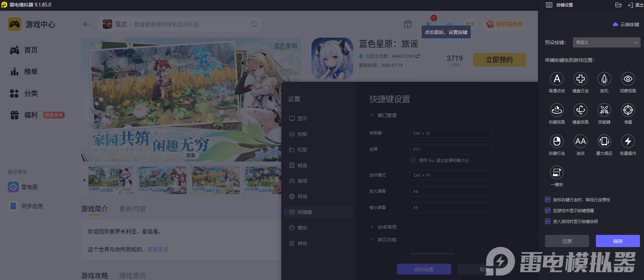Image resolution: width=644 pixels, height=280 pixels.
Task: Select the 准星 crosshair icon
Action: [628, 110]
